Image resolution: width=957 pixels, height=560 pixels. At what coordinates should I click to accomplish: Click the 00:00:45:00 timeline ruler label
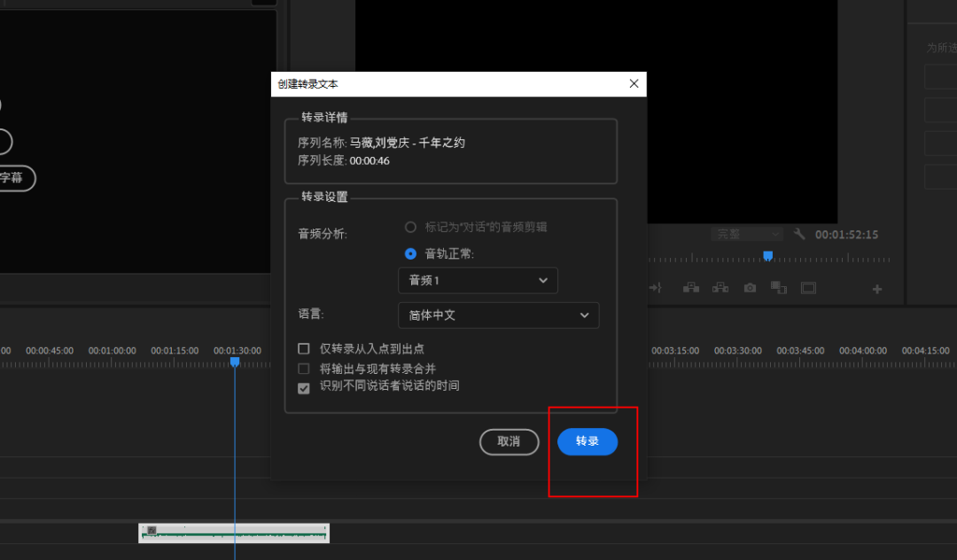point(50,351)
